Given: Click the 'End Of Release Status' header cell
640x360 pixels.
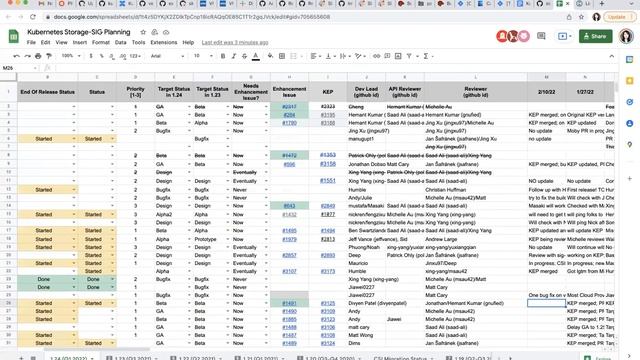Looking at the screenshot, I should click(x=47, y=92).
